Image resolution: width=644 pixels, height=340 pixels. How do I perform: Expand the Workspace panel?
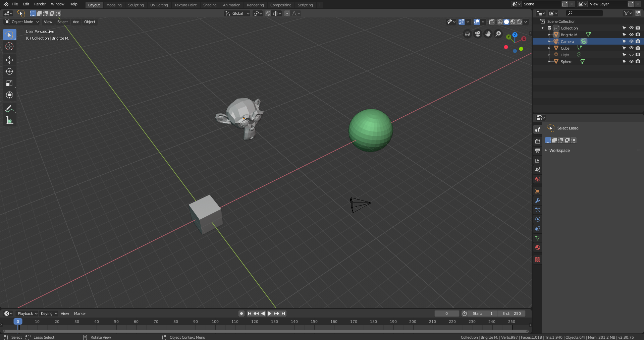[x=559, y=151]
